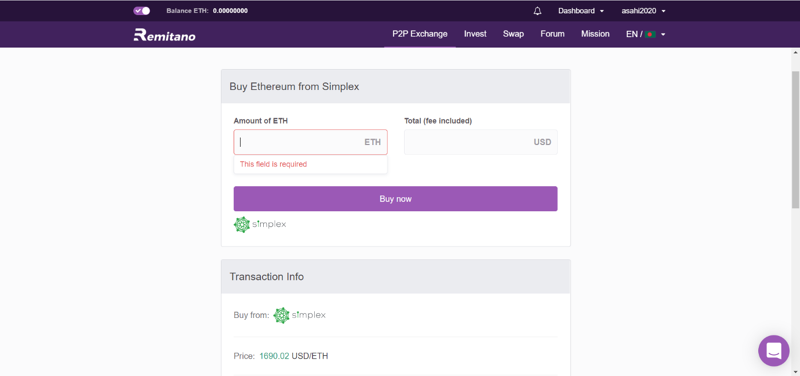Expand the EN language selector arrow
The height and width of the screenshot is (376, 800).
pos(663,35)
